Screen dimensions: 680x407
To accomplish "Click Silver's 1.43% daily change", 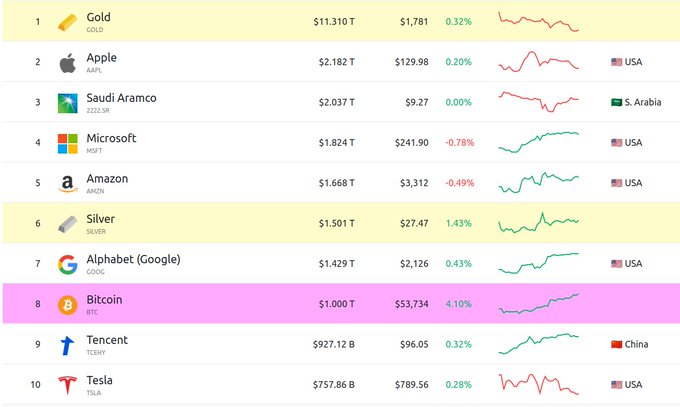I will point(458,223).
